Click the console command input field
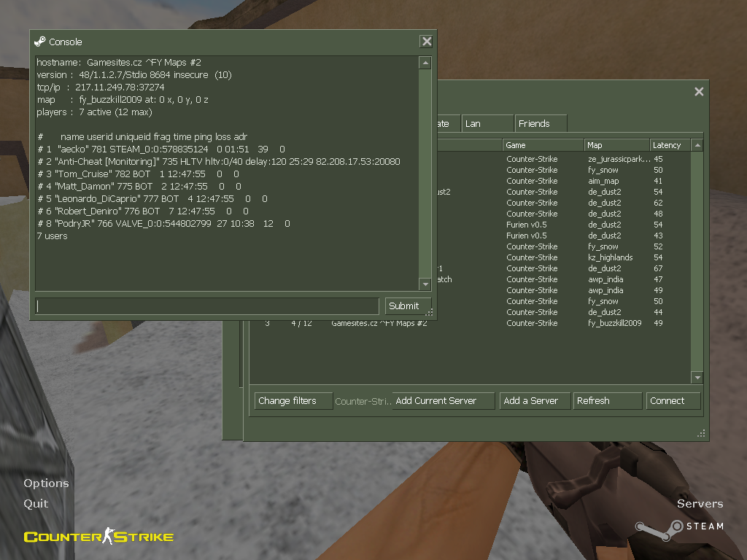 click(207, 306)
